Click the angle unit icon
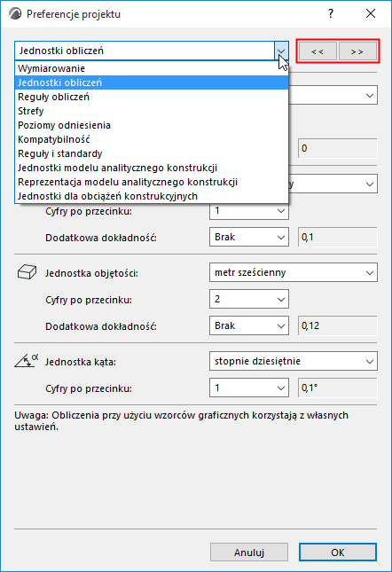The width and height of the screenshot is (392, 572). pos(27,360)
